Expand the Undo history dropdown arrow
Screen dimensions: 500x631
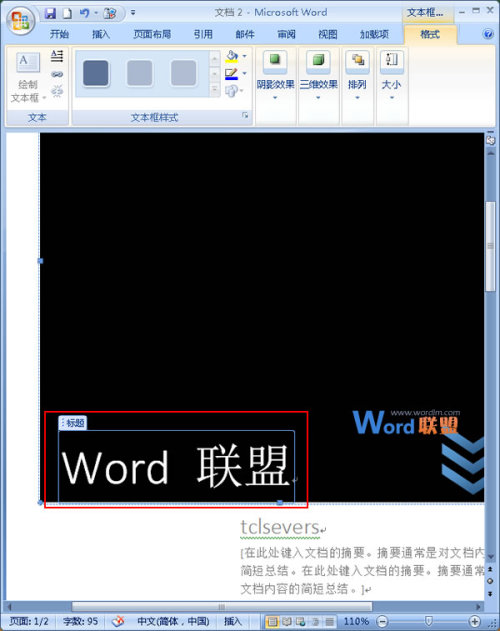[x=96, y=13]
